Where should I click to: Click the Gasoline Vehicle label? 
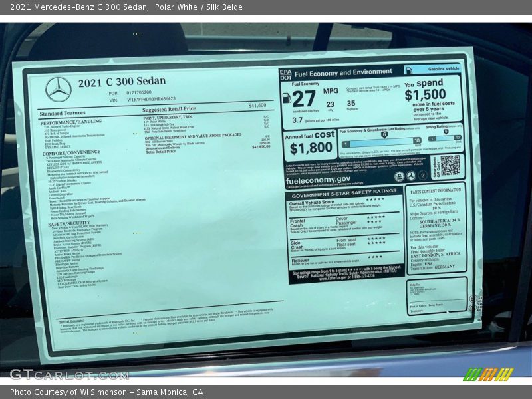click(x=444, y=69)
